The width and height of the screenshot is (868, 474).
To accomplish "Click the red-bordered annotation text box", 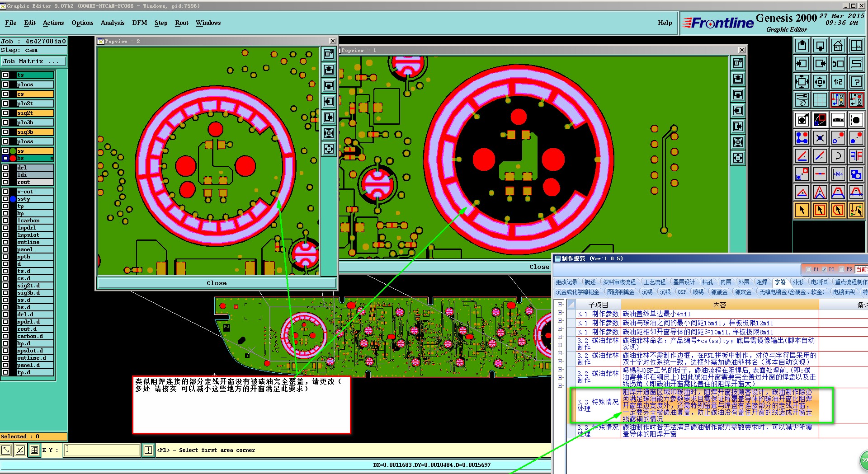I will pyautogui.click(x=241, y=404).
